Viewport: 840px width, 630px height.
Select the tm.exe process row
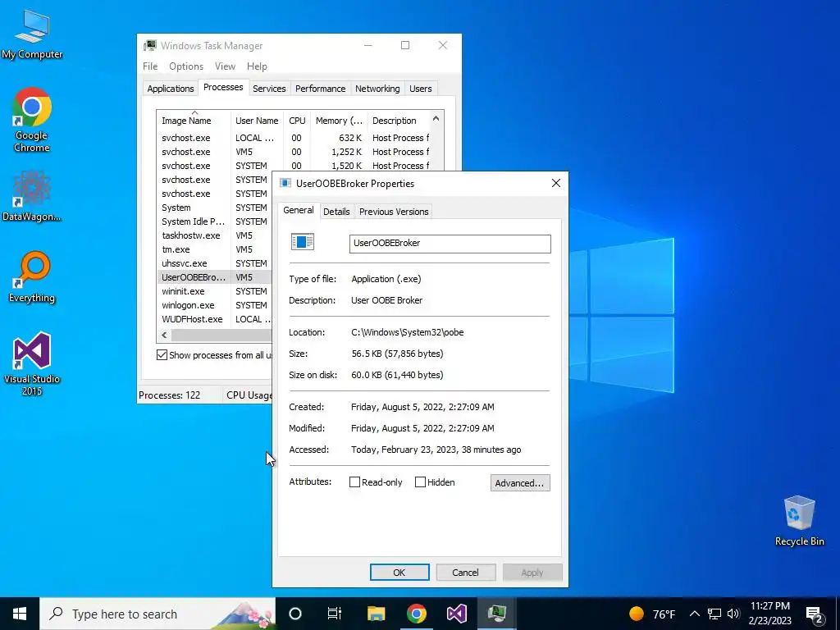point(215,249)
